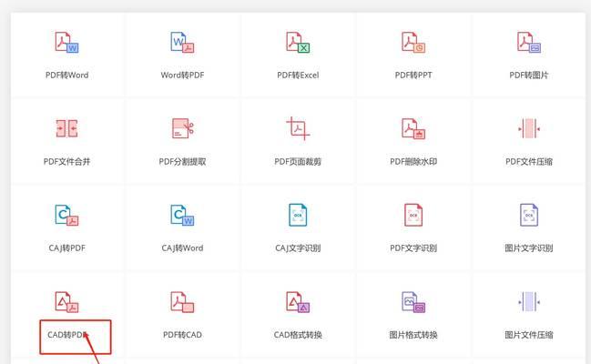Select the PDF转CAD icon
591x364 pixels.
pyautogui.click(x=182, y=302)
